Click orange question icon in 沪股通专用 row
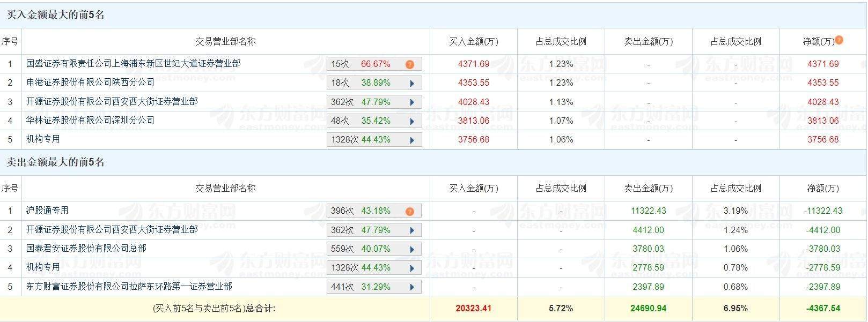This screenshot has height=322, width=868. pos(410,211)
